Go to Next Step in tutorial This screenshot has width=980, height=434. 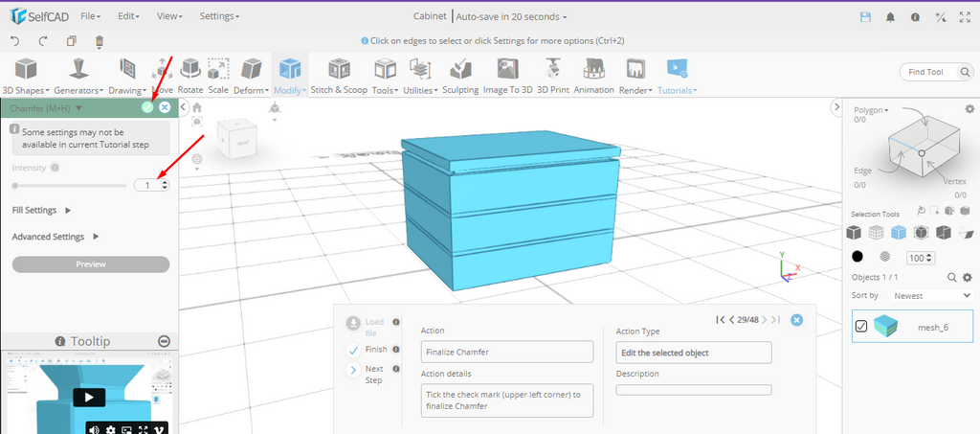[x=354, y=370]
